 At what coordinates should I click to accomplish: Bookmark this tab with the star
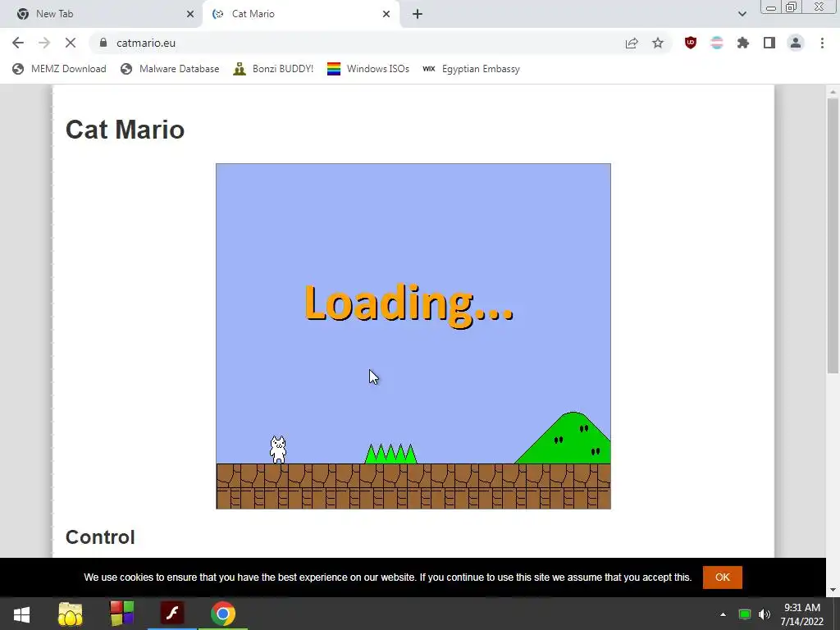pyautogui.click(x=658, y=43)
